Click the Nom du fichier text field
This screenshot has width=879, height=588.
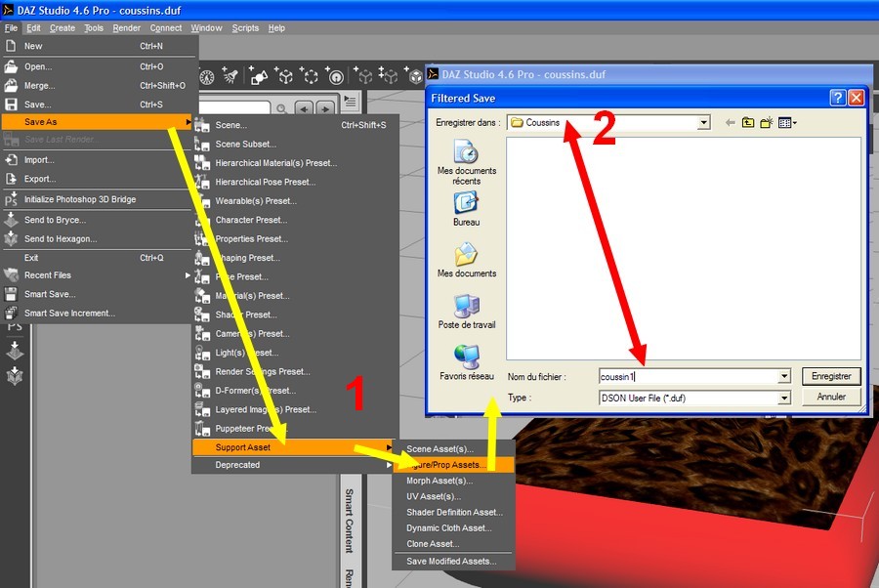pos(689,377)
